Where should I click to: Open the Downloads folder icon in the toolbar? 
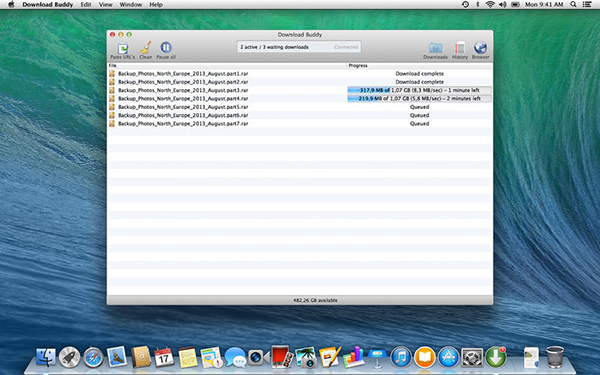[435, 48]
